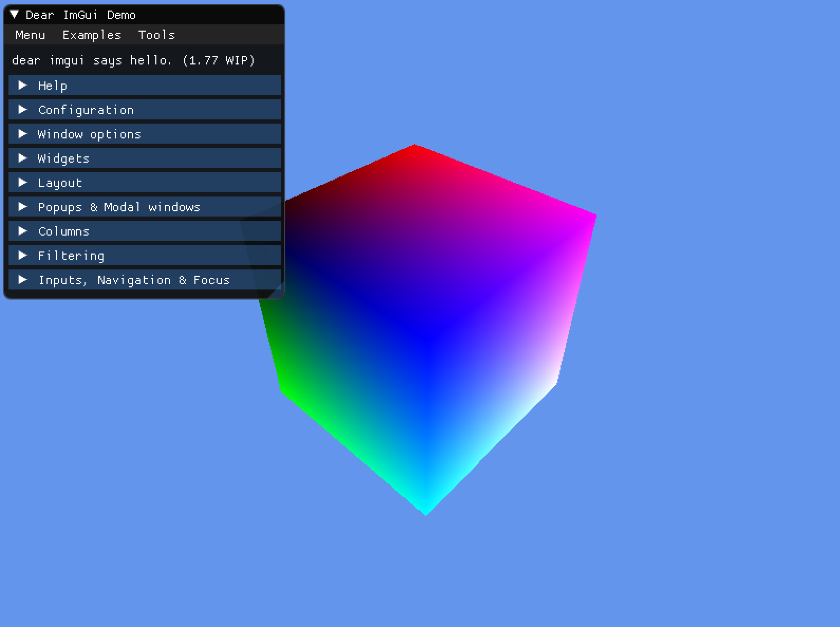Open the Tools menu
Image resolution: width=840 pixels, height=627 pixels.
coord(156,35)
